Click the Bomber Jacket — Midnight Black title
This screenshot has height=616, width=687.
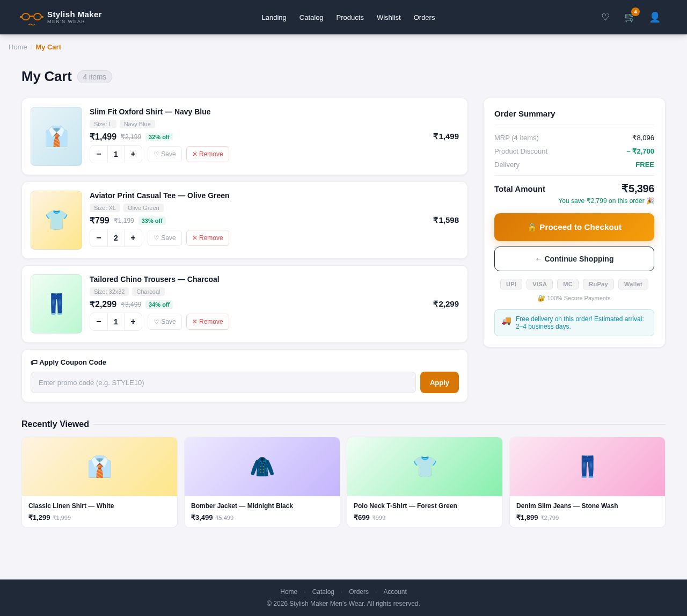tap(242, 506)
